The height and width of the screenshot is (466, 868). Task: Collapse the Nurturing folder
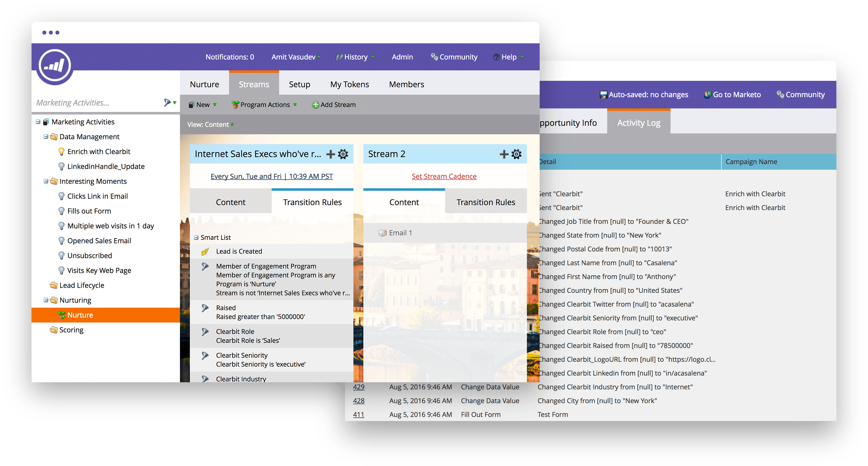[46, 300]
